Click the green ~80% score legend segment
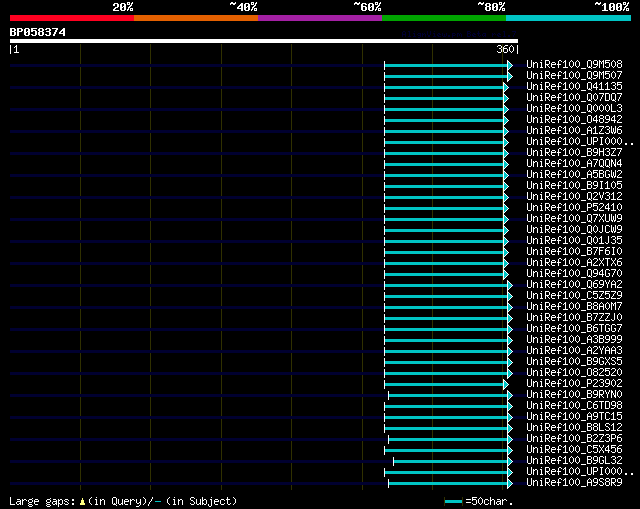The height and width of the screenshot is (509, 640). coord(444,18)
